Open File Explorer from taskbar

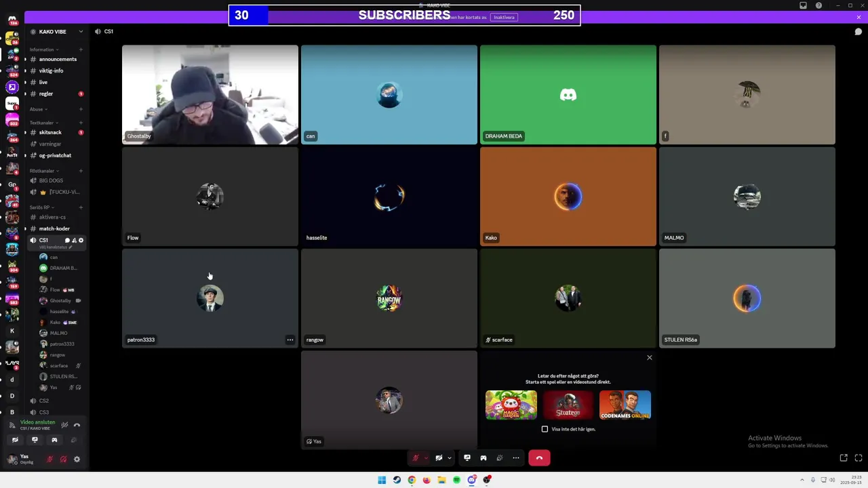[441, 480]
